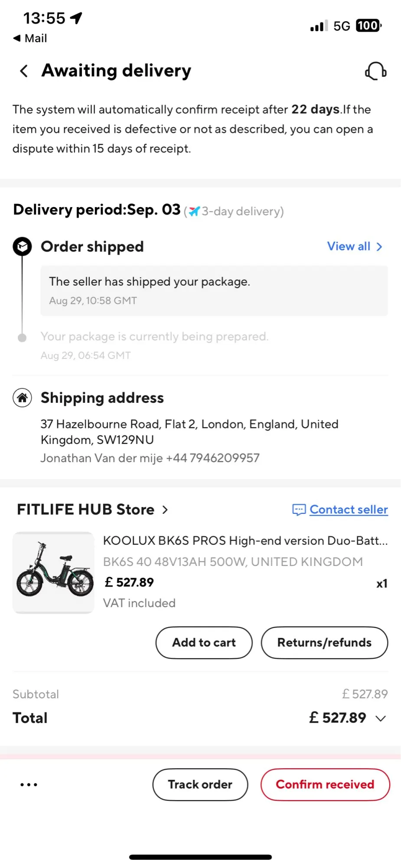Tap Add to cart button
401x868 pixels.
pos(204,642)
